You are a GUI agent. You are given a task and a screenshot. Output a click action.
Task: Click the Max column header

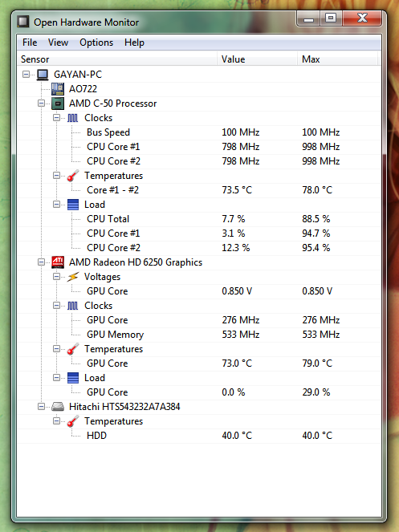tap(337, 59)
